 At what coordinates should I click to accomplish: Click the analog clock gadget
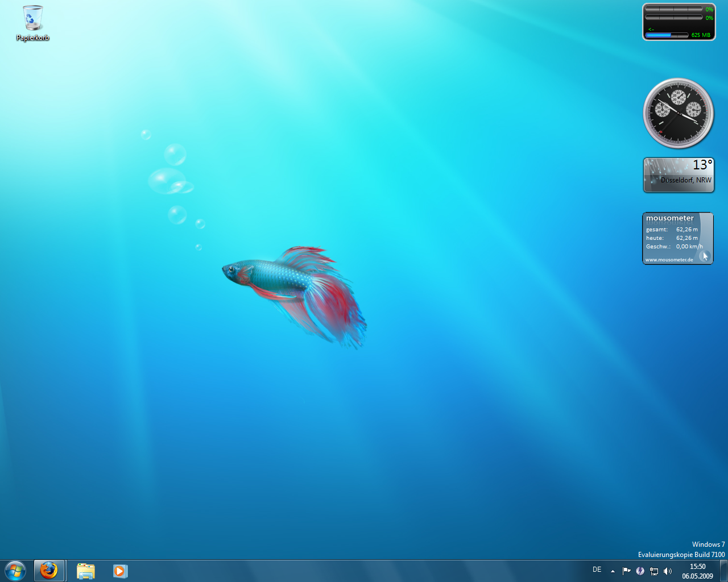coord(678,113)
